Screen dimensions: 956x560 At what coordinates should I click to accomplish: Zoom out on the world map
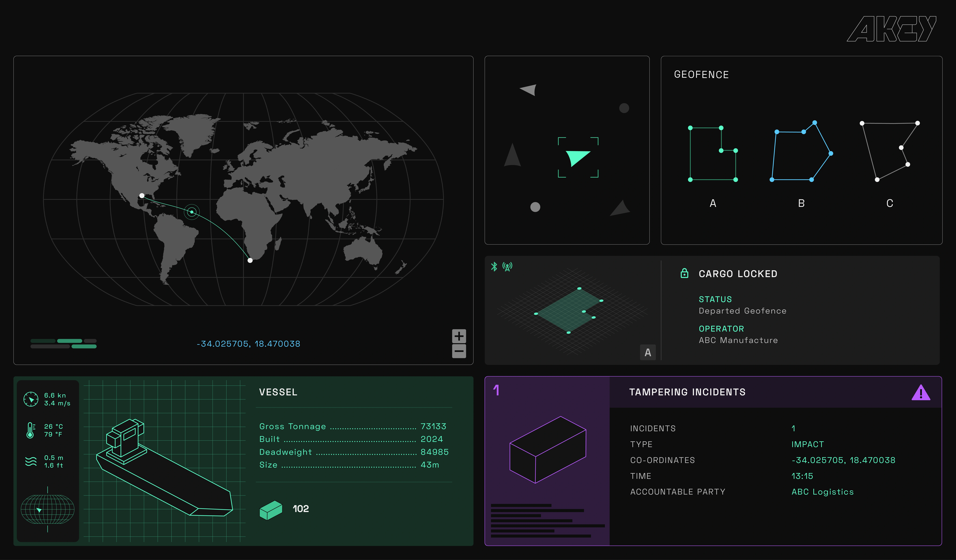(x=459, y=351)
